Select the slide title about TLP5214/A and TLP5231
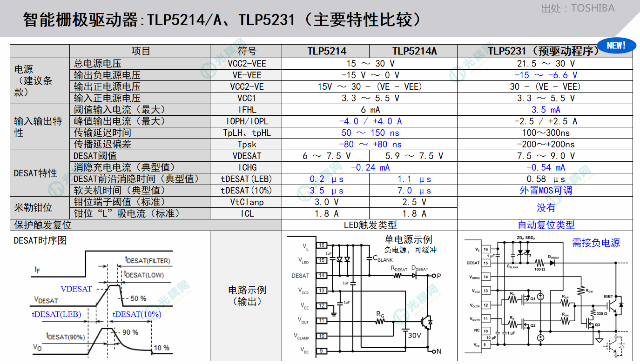Screen dimensions: 640x364 (x=223, y=20)
